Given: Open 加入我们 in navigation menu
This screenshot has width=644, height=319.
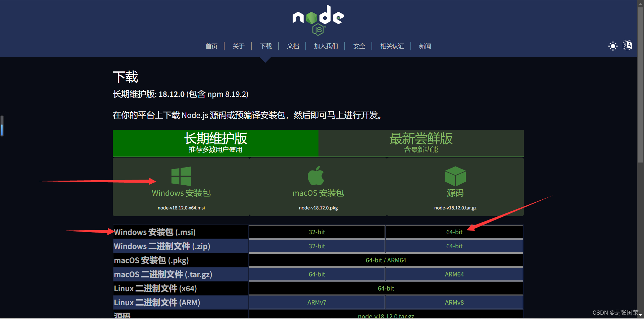Looking at the screenshot, I should [326, 46].
